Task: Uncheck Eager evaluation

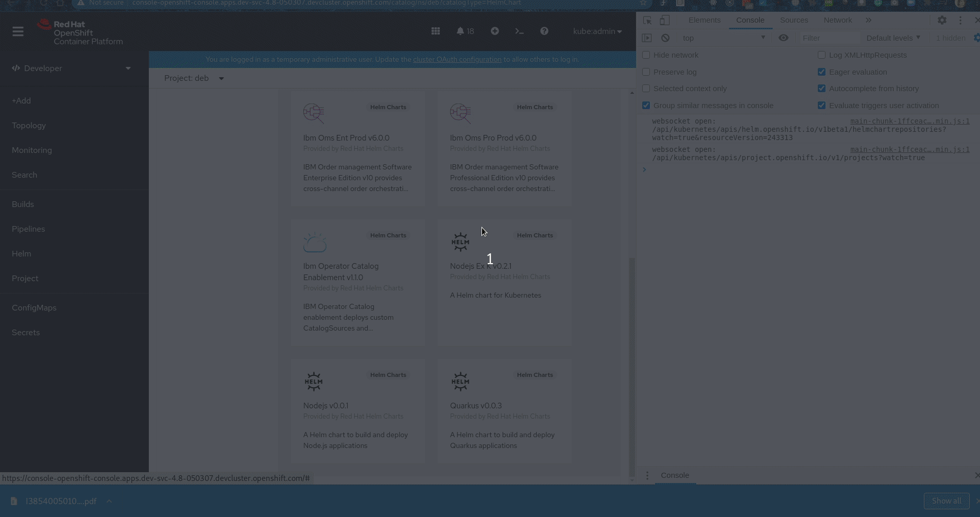Action: pos(821,72)
